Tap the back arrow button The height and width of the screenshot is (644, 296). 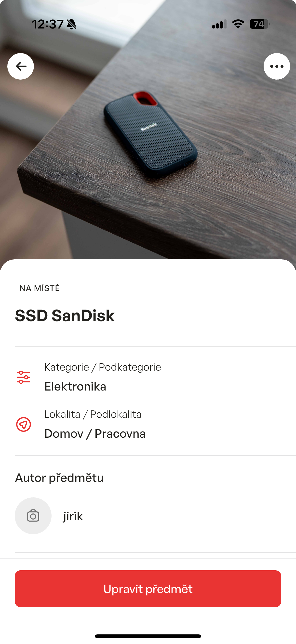coord(21,66)
